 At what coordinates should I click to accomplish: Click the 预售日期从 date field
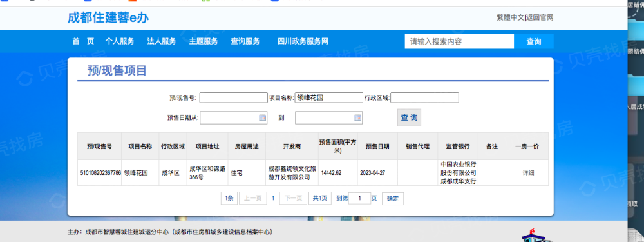pos(233,117)
